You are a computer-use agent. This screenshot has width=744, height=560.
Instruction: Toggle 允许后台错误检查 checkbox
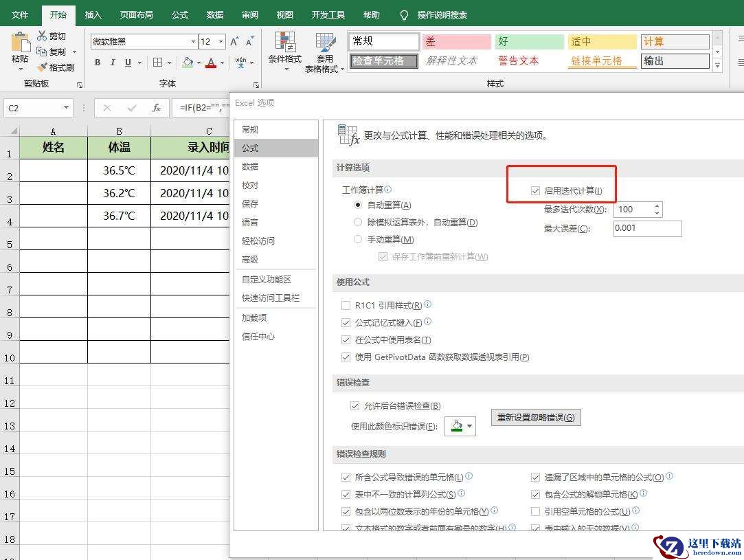pos(354,406)
